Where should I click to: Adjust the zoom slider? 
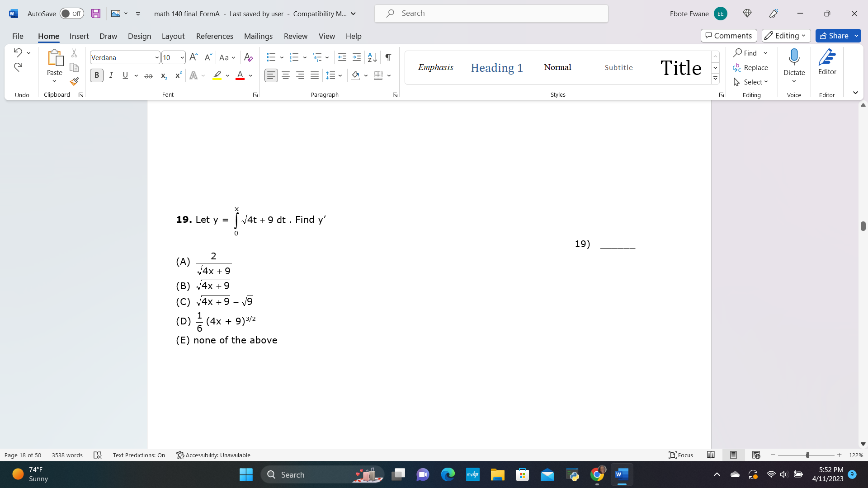807,455
